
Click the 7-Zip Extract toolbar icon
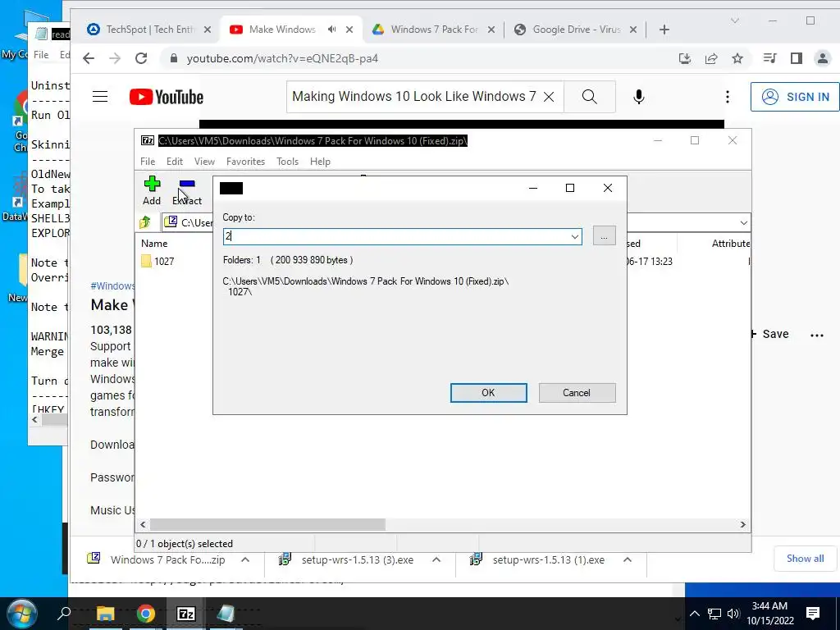[187, 190]
